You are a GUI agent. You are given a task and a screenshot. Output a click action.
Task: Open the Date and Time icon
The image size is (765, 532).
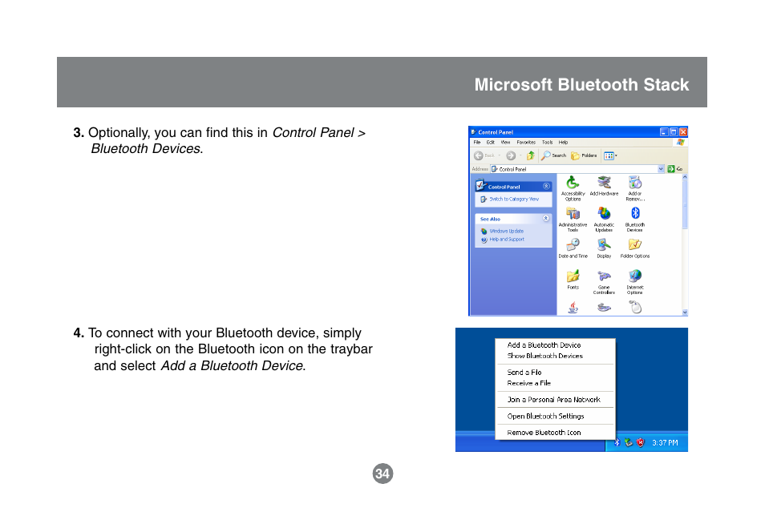[x=573, y=248]
